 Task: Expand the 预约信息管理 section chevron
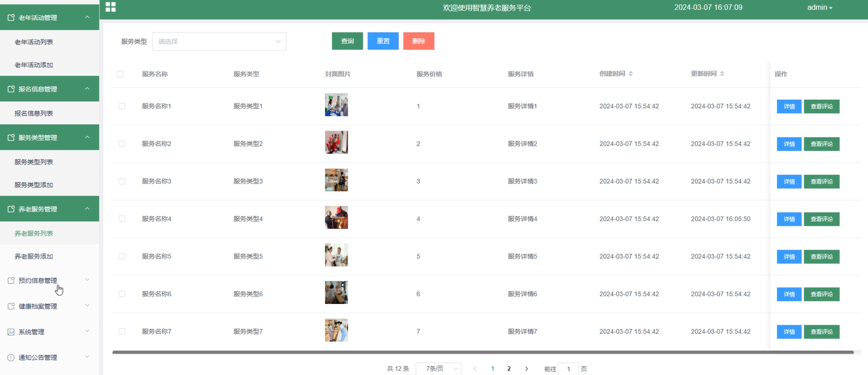[87, 280]
